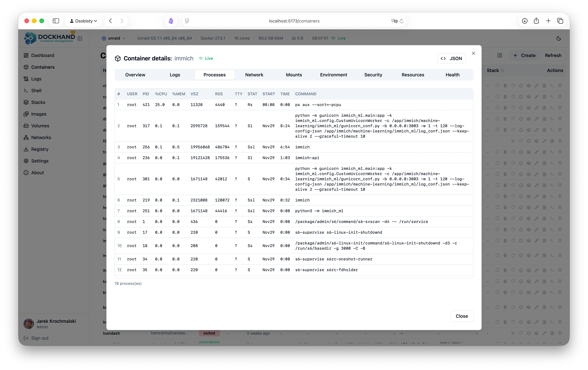
Task: Open the Stacks section in the sidebar
Action: click(x=38, y=102)
